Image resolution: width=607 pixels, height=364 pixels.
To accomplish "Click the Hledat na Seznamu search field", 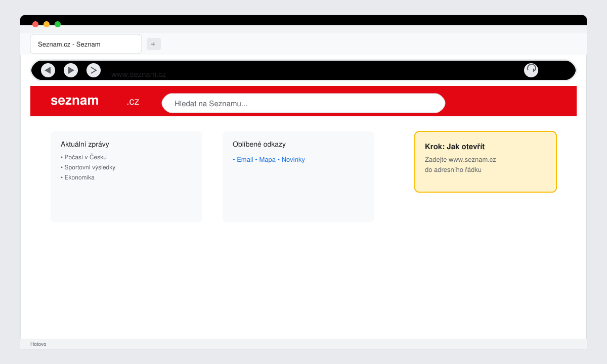I will [303, 103].
